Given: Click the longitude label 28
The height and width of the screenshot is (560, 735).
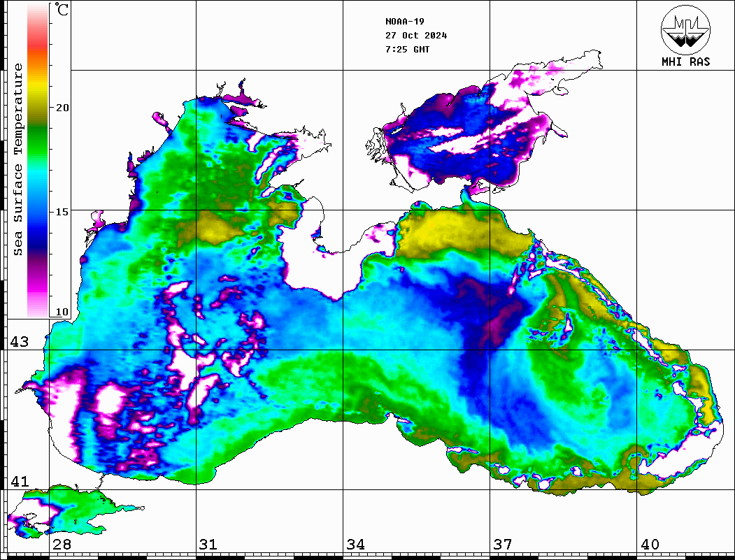Looking at the screenshot, I should click(62, 545).
